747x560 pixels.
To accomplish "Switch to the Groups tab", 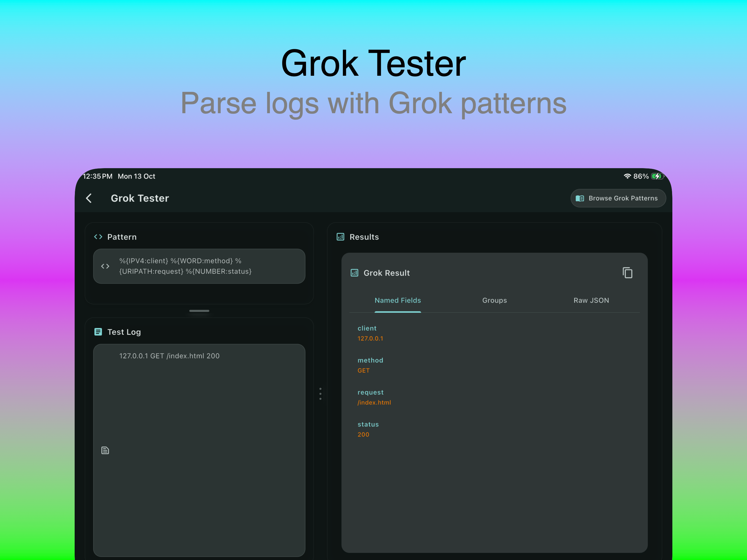I will click(x=494, y=300).
